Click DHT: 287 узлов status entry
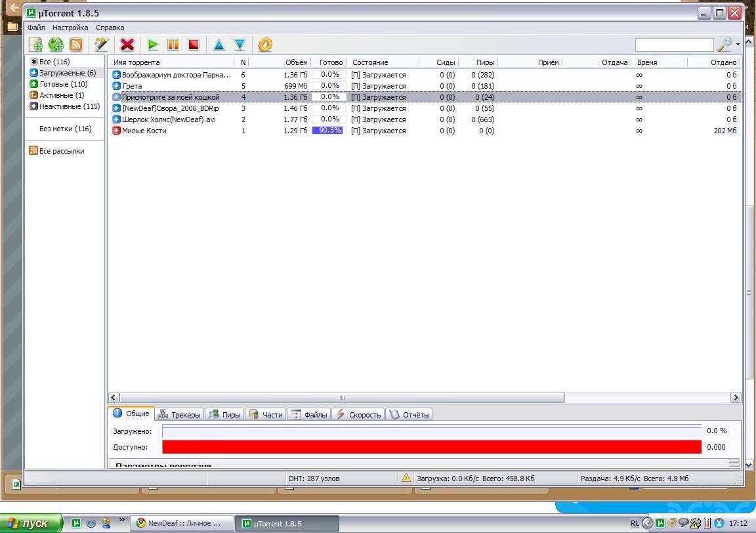Viewport: 756px width, 533px height. coord(314,479)
